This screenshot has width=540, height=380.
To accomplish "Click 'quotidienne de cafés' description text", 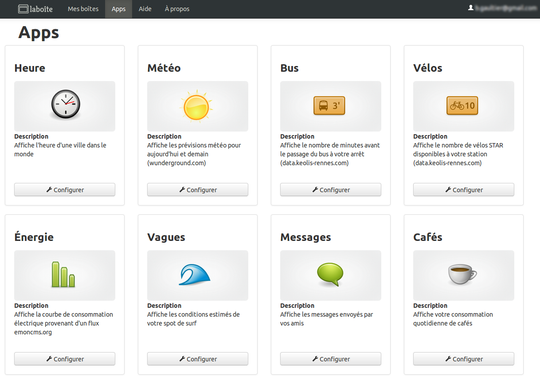I will [x=443, y=323].
